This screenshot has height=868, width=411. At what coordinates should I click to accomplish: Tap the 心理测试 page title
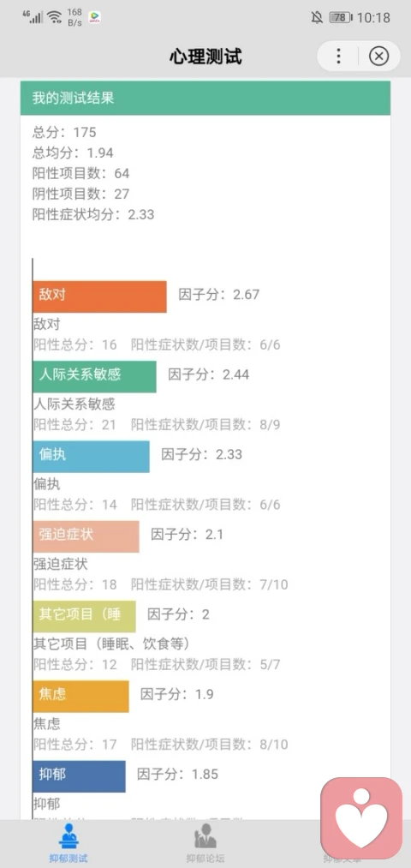click(205, 56)
